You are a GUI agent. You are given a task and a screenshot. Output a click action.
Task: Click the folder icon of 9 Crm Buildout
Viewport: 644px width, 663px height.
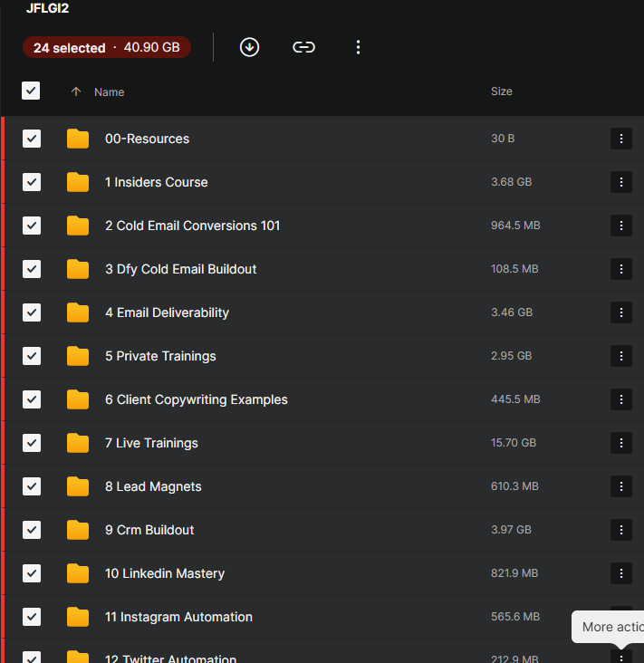point(78,530)
